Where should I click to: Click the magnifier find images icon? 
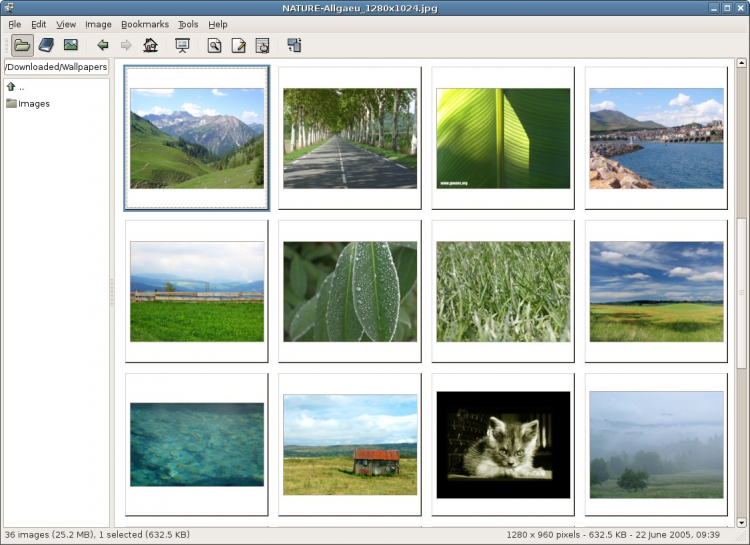click(x=214, y=45)
